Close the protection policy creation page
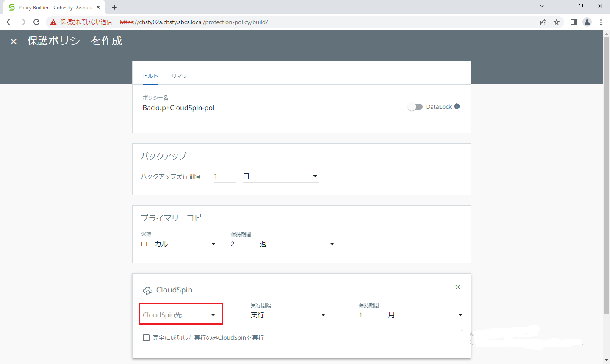 point(14,41)
